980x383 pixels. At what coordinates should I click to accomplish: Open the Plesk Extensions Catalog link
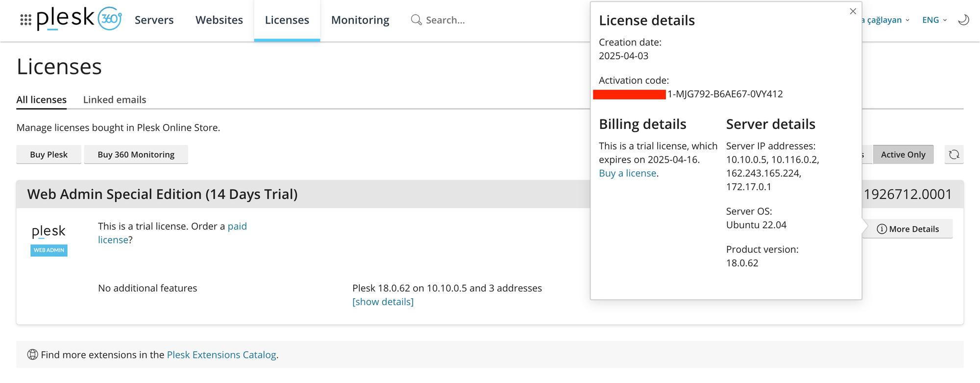[x=221, y=355]
